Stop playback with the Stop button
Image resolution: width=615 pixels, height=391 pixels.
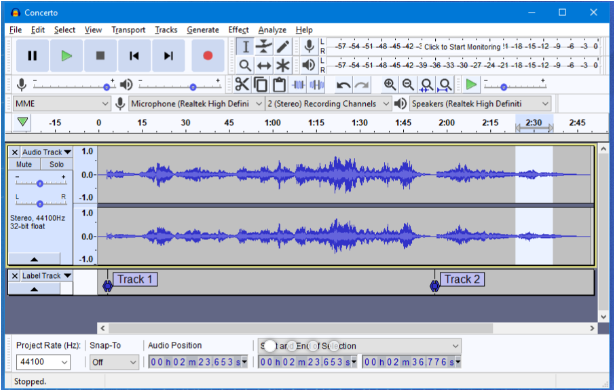[x=100, y=56]
